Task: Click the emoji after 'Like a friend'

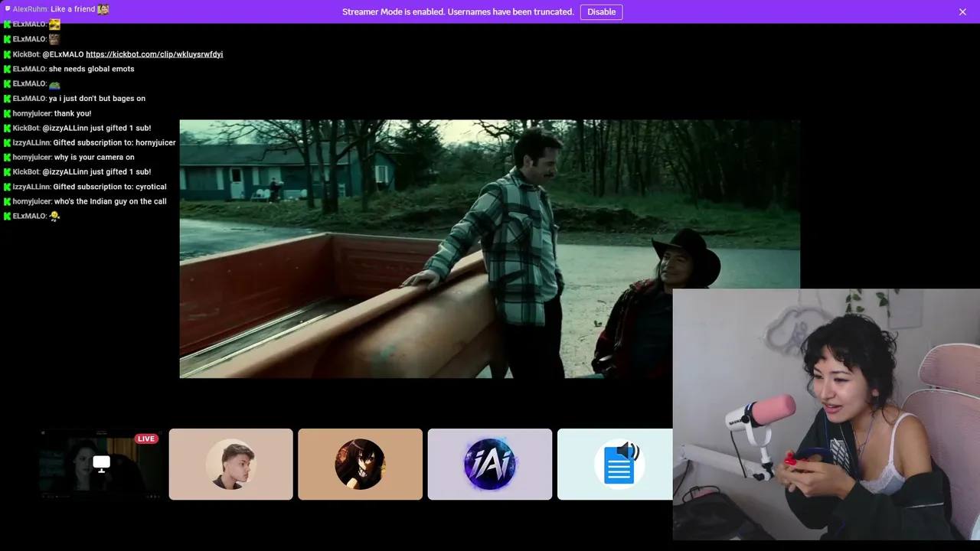Action: 103,9
